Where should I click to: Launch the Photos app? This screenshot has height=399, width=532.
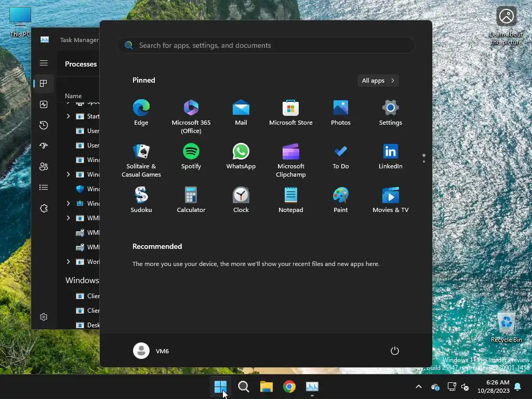pyautogui.click(x=341, y=113)
